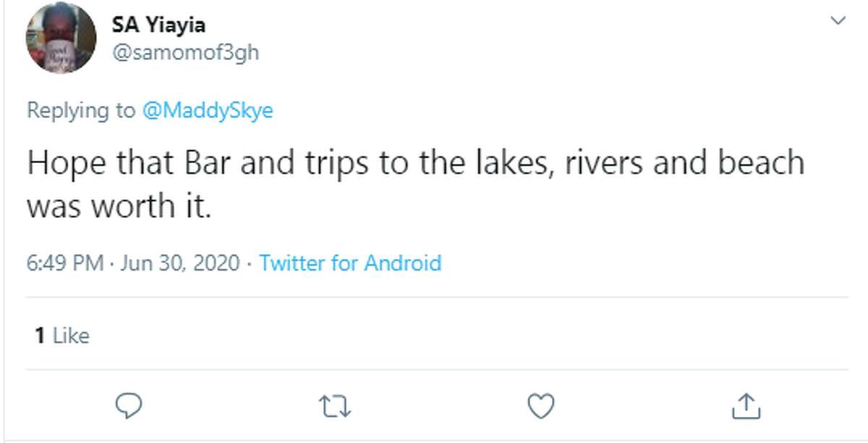Viewport: 868px width, 443px height.
Task: Click the SA Yiayia display name
Action: [x=158, y=25]
